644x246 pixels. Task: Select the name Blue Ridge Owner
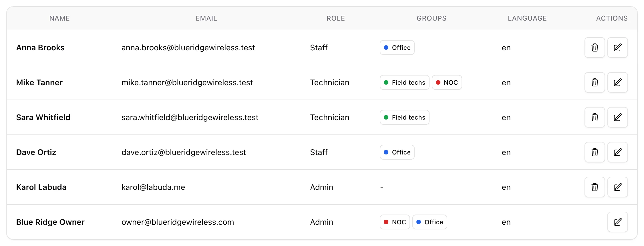click(50, 222)
